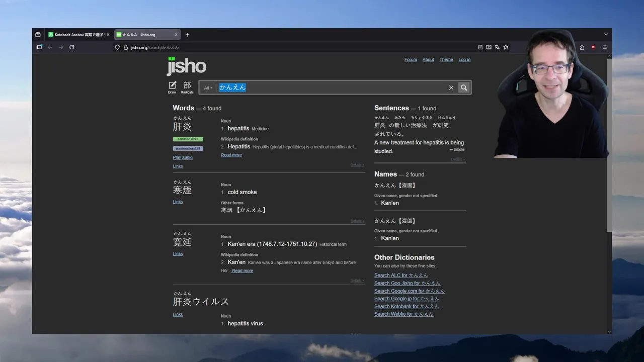Image resolution: width=644 pixels, height=362 pixels.
Task: Click the Sentences heading
Action: (391, 108)
